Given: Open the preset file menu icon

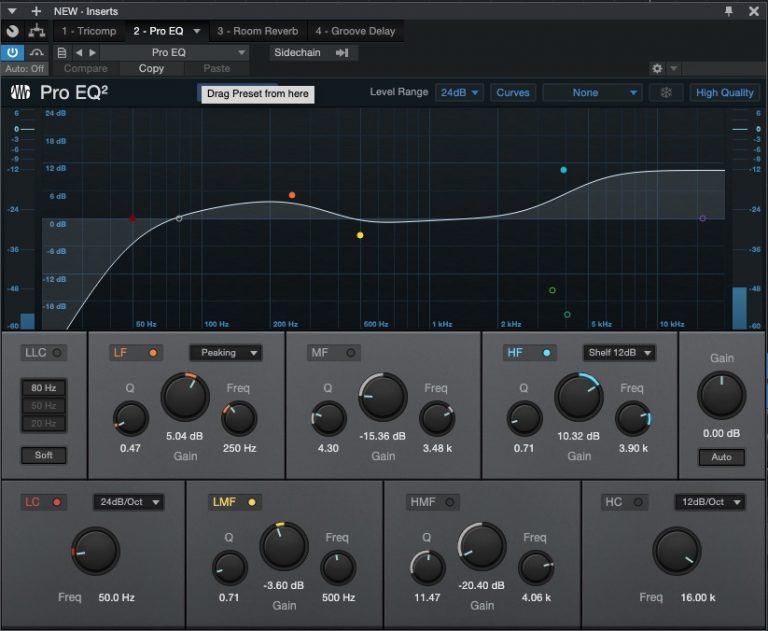Looking at the screenshot, I should pyautogui.click(x=62, y=52).
